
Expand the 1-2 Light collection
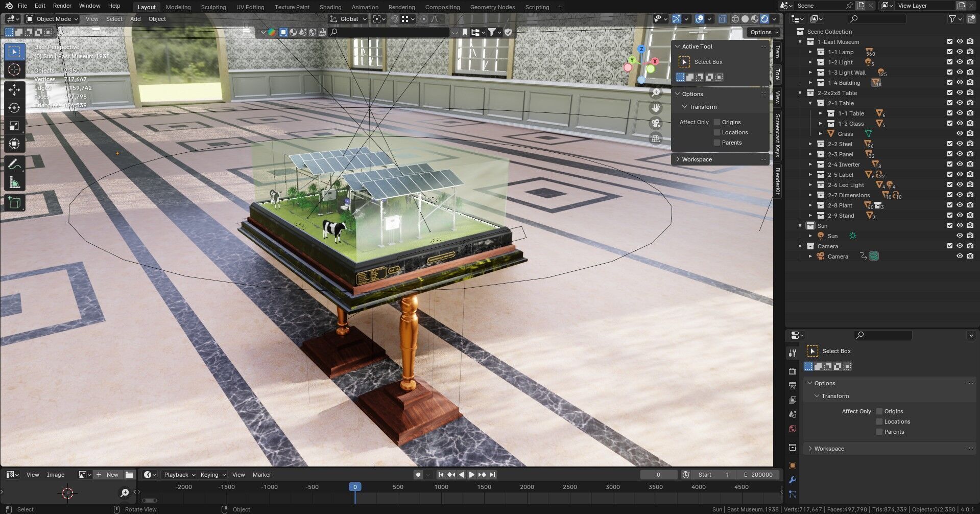coord(810,62)
